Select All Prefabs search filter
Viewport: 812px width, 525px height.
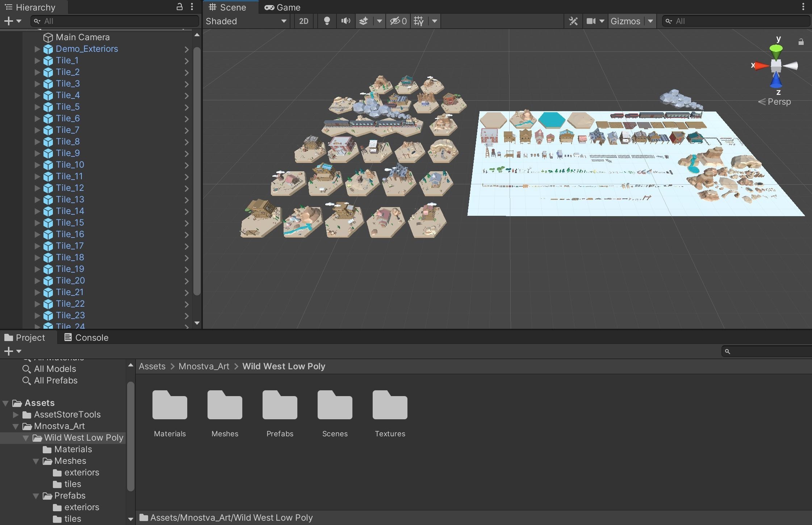(55, 380)
